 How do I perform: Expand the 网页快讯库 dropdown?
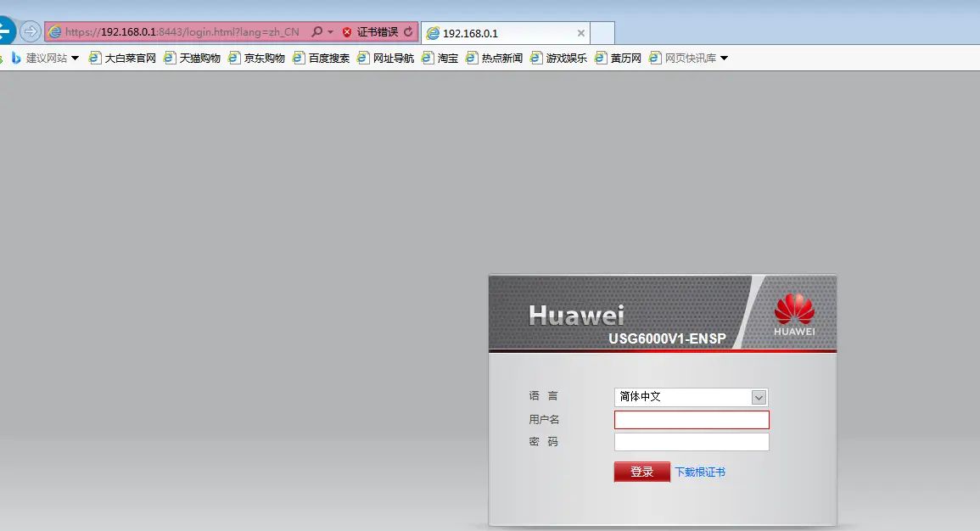click(x=724, y=58)
